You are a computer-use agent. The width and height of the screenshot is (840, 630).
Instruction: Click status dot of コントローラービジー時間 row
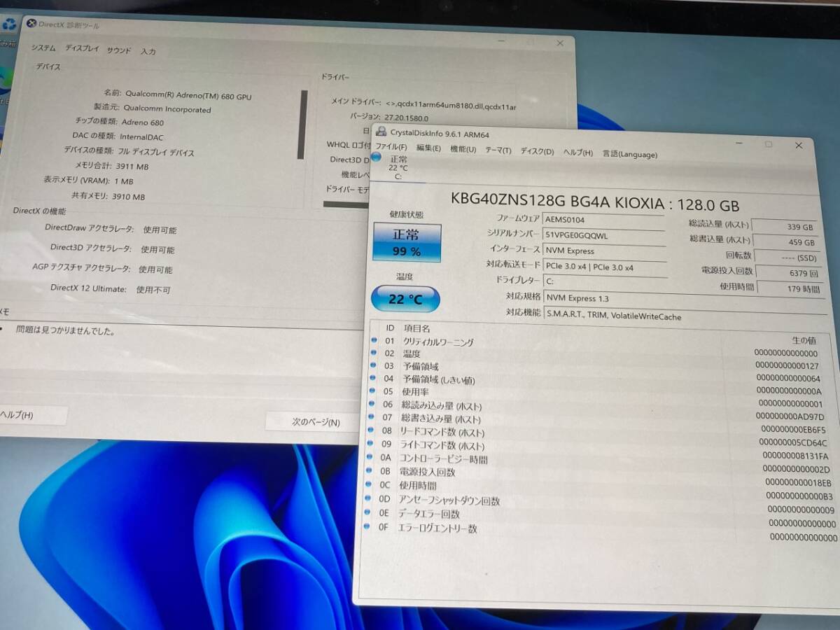click(x=370, y=457)
